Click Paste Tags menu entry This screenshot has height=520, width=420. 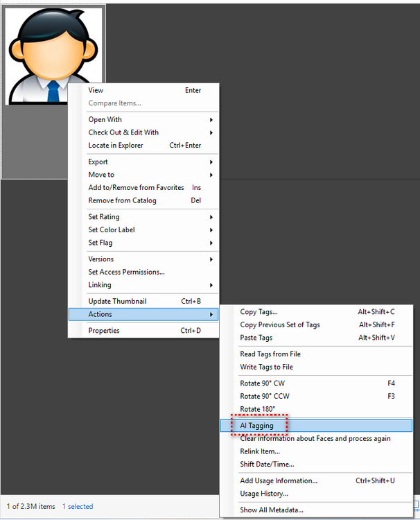click(256, 338)
